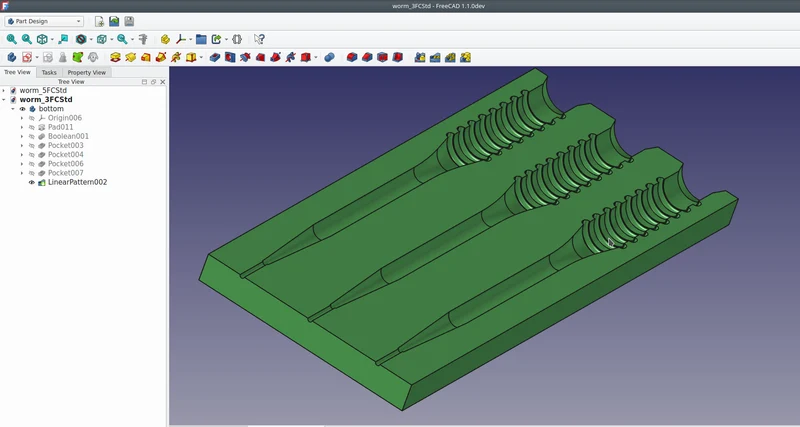This screenshot has width=800, height=427.
Task: Click the Zoom magnifier with dropdown
Action: 122,39
